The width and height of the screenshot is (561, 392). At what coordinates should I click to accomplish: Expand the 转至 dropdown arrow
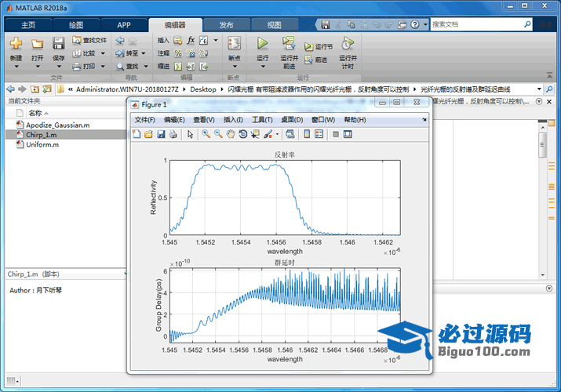click(x=144, y=53)
